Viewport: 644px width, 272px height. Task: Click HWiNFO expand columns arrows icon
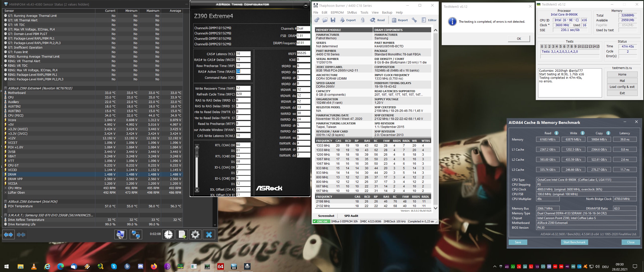[x=8, y=235]
